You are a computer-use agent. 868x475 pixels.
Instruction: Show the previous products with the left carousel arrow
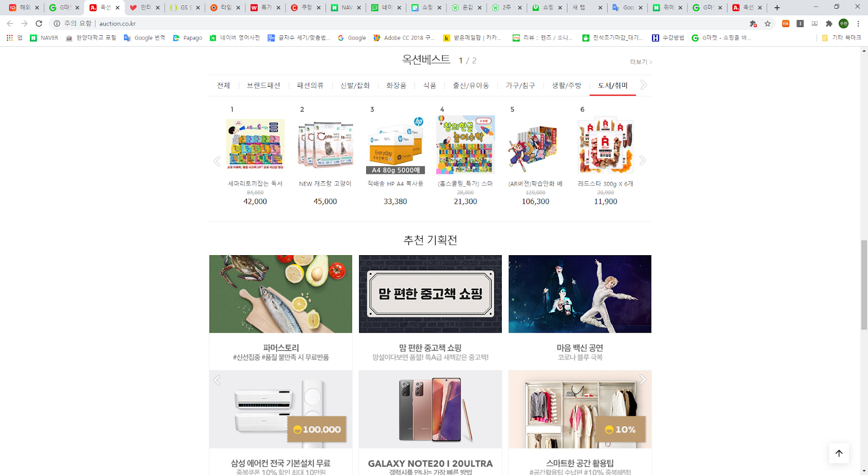pyautogui.click(x=217, y=161)
